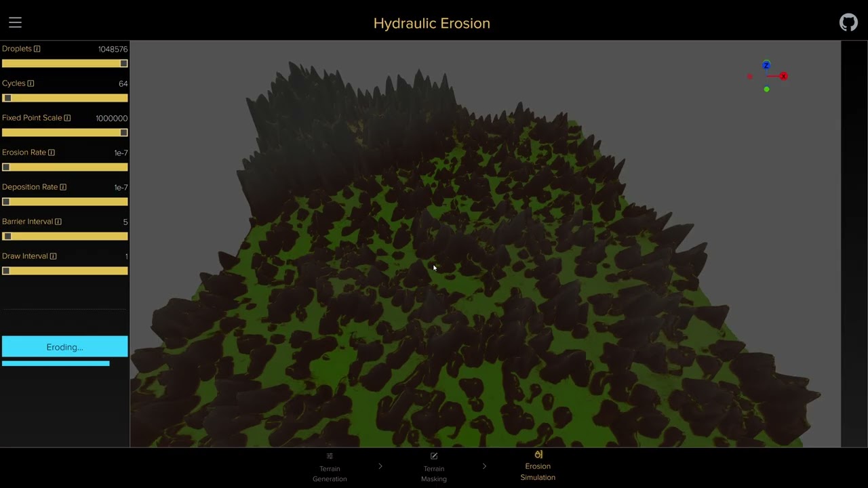Click chevron between Generation and Masking
This screenshot has height=488, width=868.
380,466
